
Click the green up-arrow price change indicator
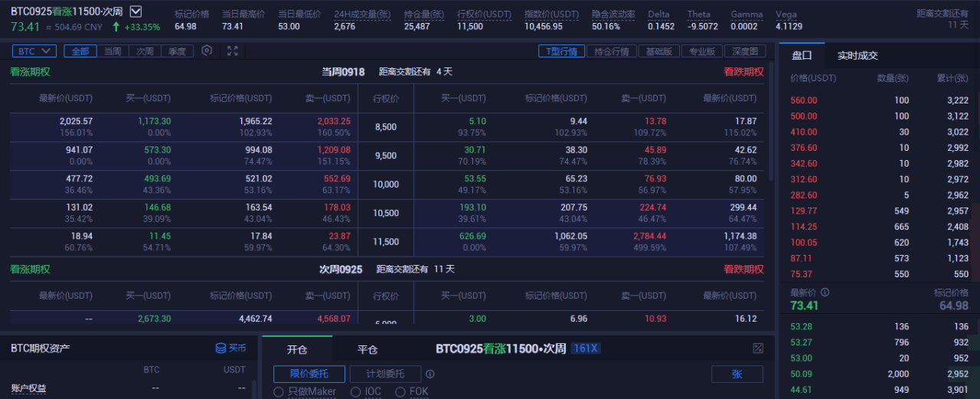click(x=116, y=27)
